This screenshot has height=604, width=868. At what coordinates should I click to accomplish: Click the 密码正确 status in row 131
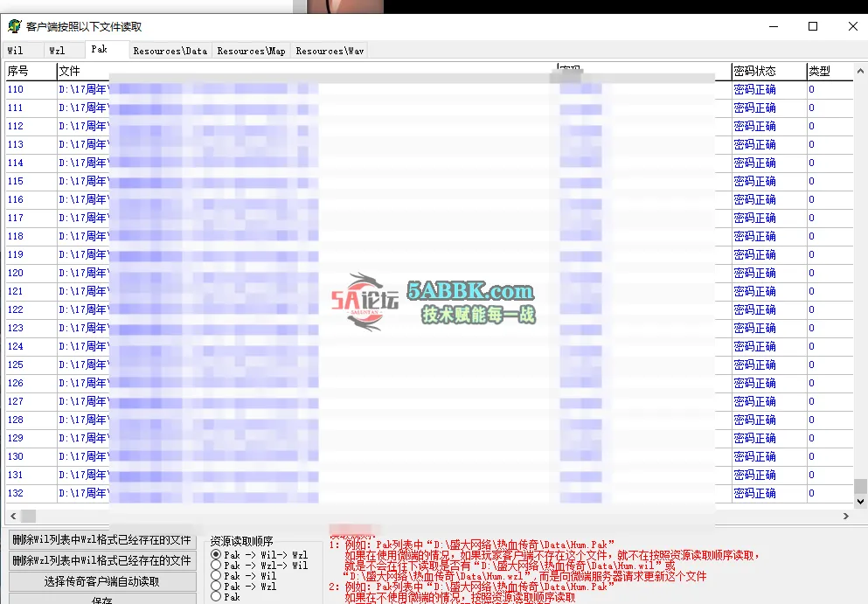(754, 475)
